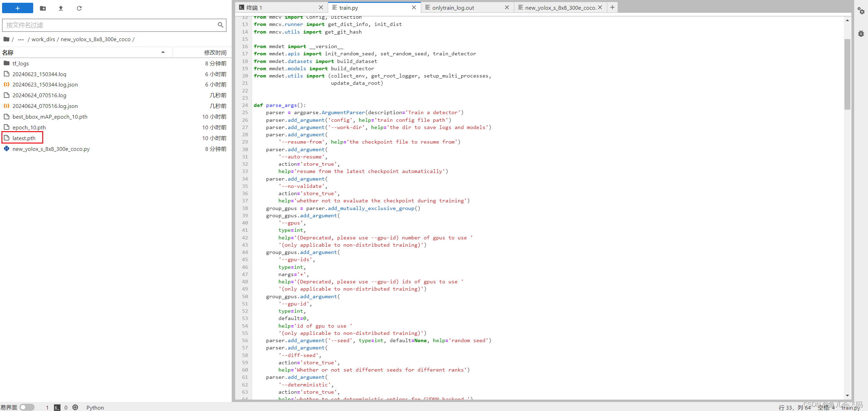This screenshot has width=868, height=411.
Task: Click the terminal count icon in status bar
Action: pos(57,408)
